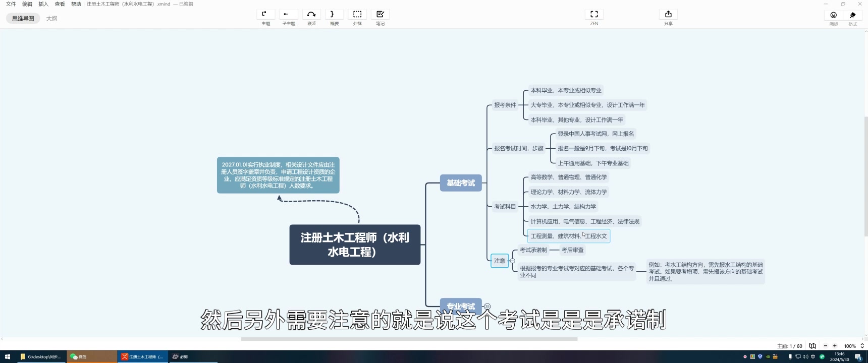Open the 笔记 notes tool
The image size is (868, 363).
click(x=380, y=14)
